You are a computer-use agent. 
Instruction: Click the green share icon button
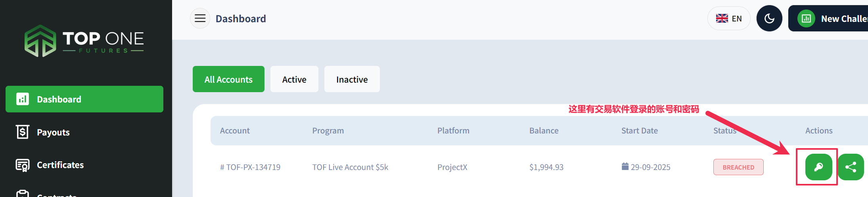[851, 167]
